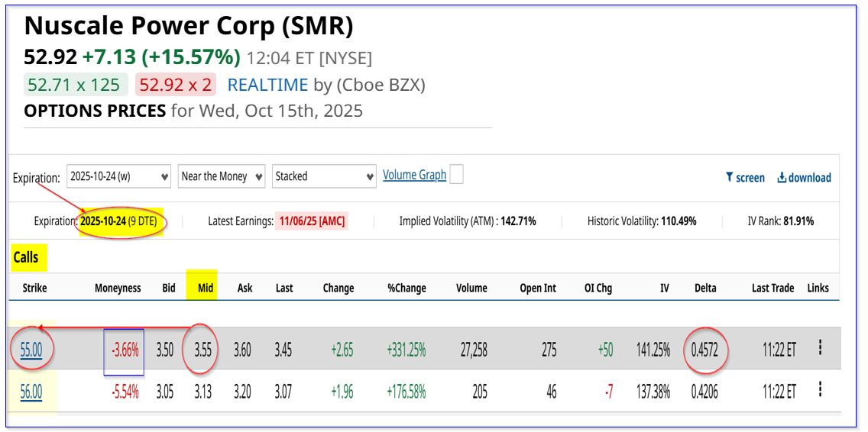Viewport: 868px width, 432px height.
Task: Click the Latest Earnings date 11/06/25
Action: [311, 221]
